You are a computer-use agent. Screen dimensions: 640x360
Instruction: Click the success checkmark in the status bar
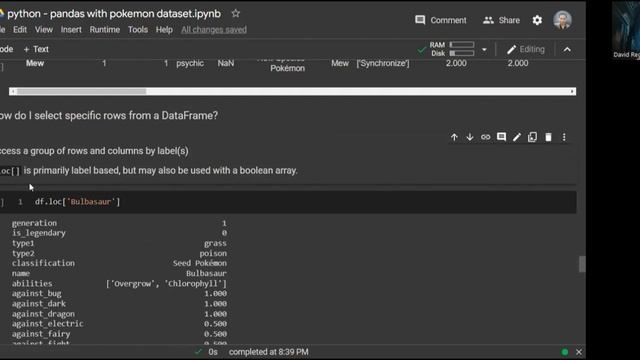pyautogui.click(x=198, y=352)
